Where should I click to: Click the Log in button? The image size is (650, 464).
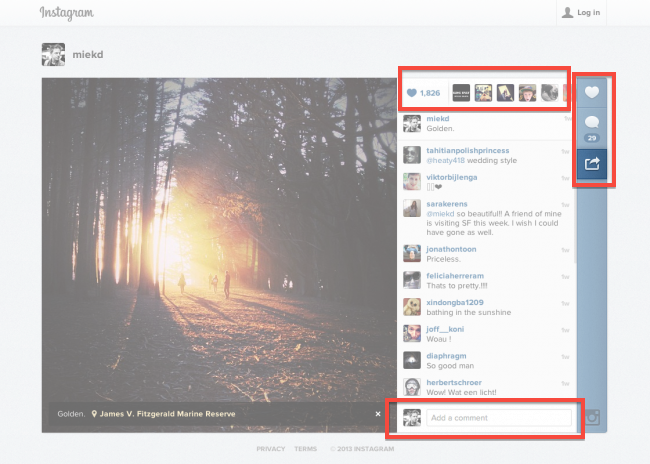point(581,12)
